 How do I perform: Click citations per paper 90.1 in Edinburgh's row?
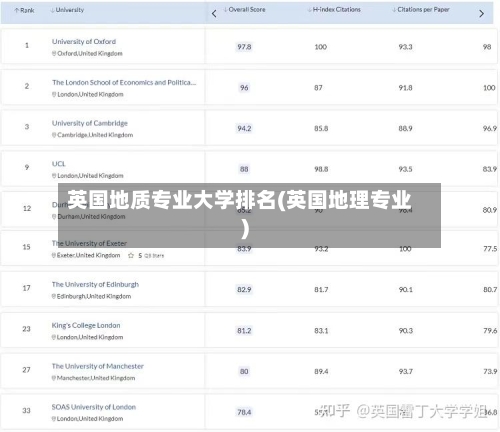coord(406,290)
